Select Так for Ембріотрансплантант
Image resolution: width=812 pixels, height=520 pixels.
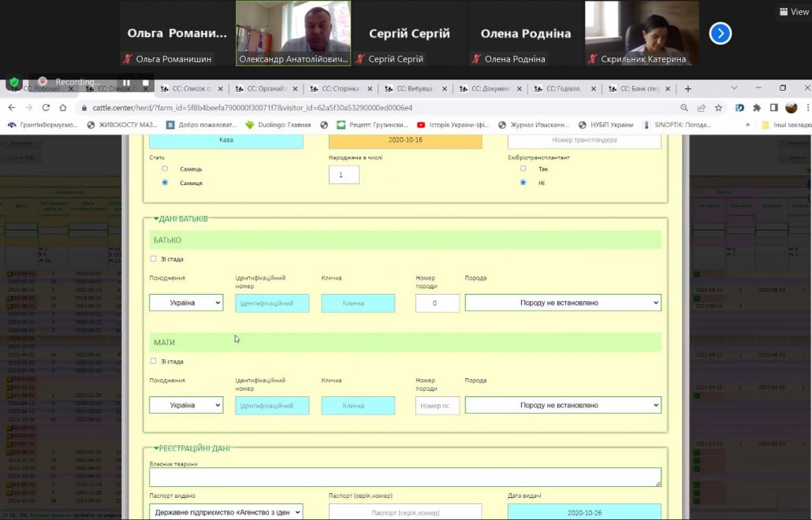point(523,169)
